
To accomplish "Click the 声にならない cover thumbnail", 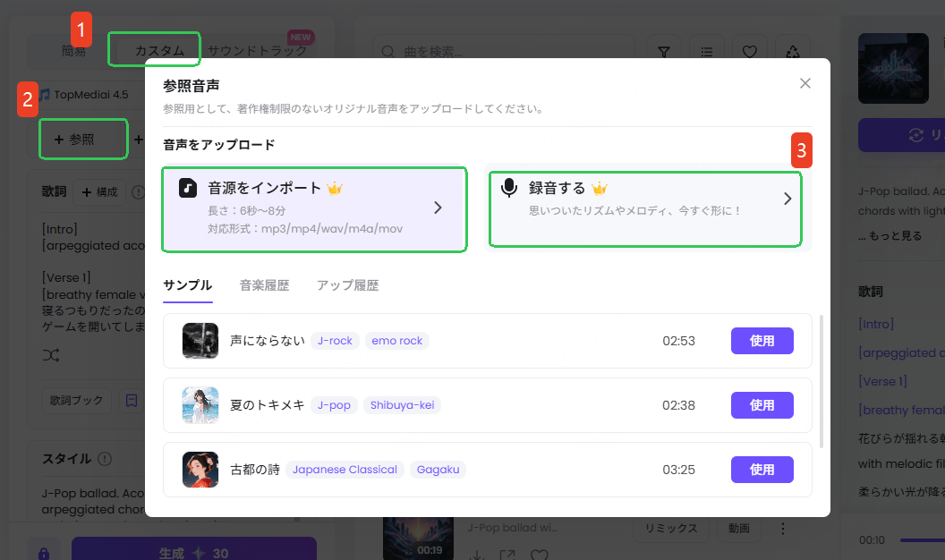I will 200,341.
